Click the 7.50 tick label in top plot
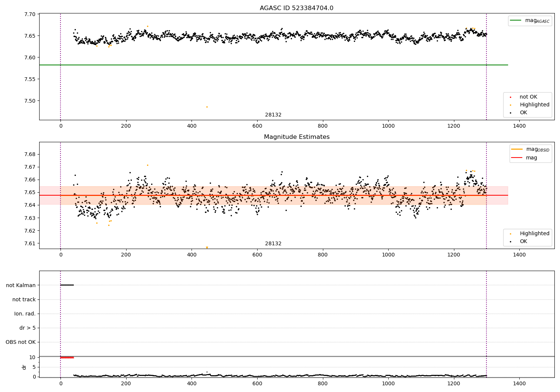This screenshot has width=560, height=392. (30, 101)
